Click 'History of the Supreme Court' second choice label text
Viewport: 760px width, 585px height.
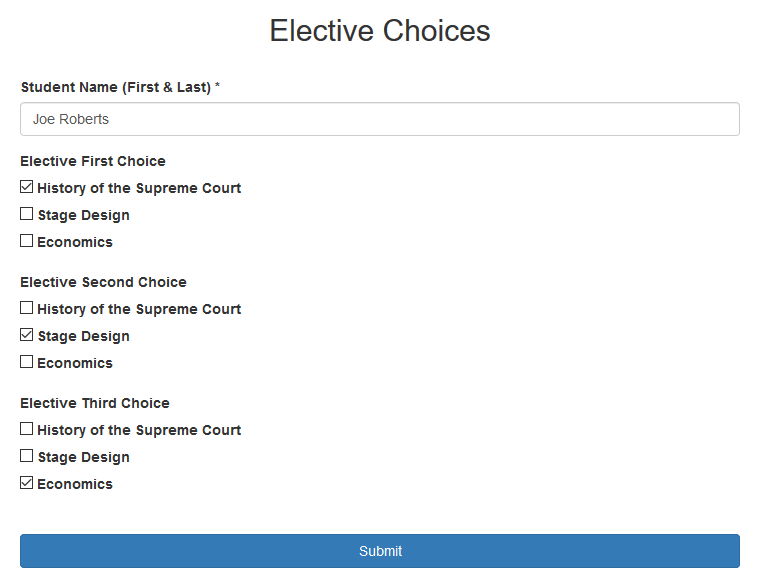pyautogui.click(x=139, y=309)
